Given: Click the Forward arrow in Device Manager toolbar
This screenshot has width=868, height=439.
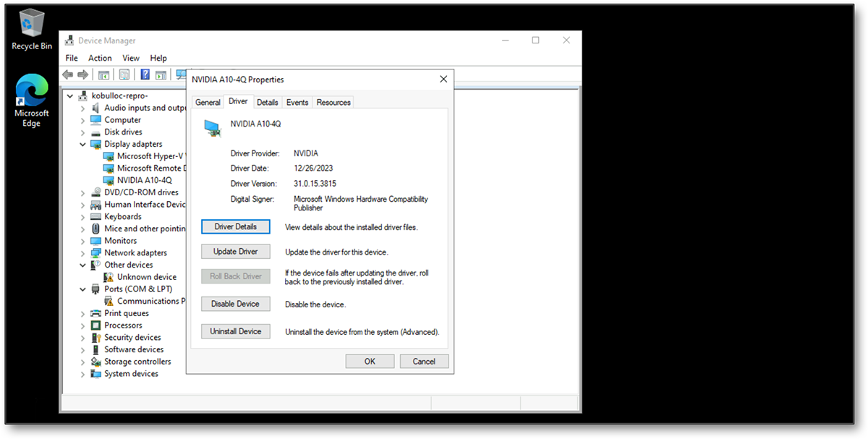Looking at the screenshot, I should click(82, 74).
